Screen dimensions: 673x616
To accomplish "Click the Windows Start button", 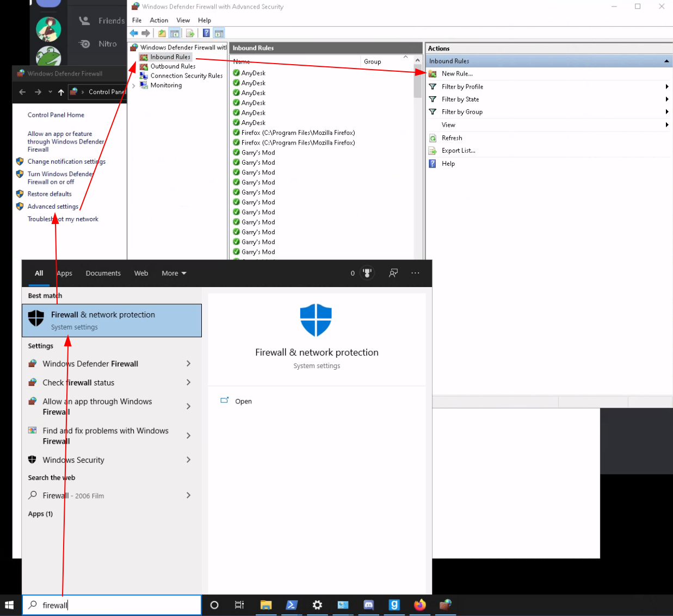I will 9,605.
